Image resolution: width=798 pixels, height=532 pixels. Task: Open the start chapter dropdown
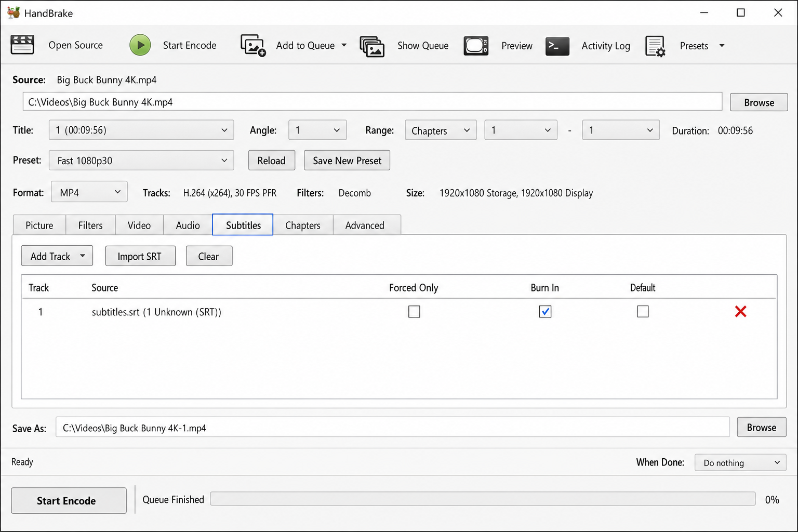tap(521, 130)
